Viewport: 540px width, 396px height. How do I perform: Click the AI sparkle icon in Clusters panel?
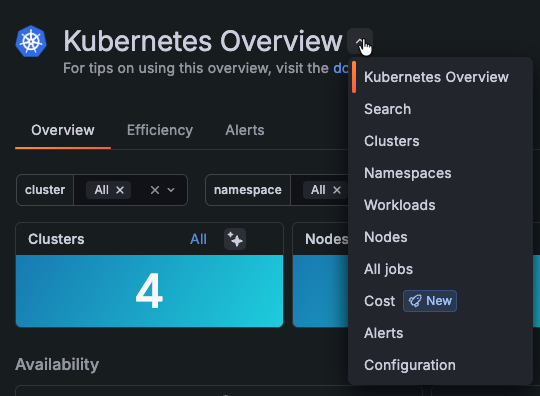point(235,239)
